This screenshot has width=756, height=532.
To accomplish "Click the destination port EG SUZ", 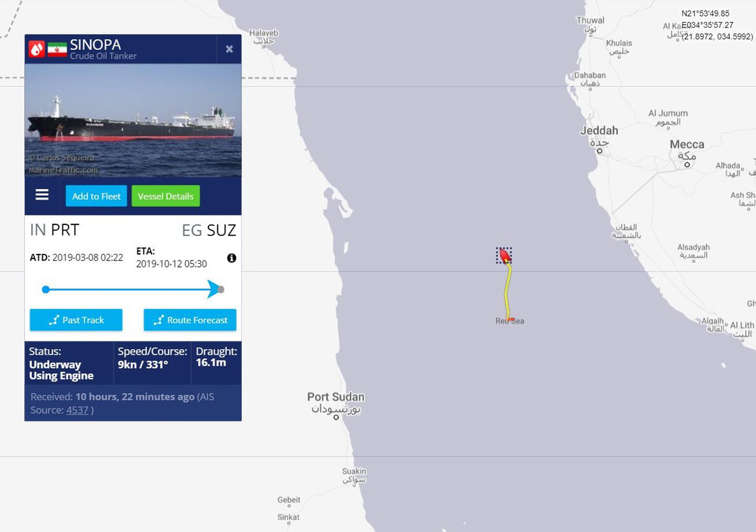I will (x=209, y=230).
